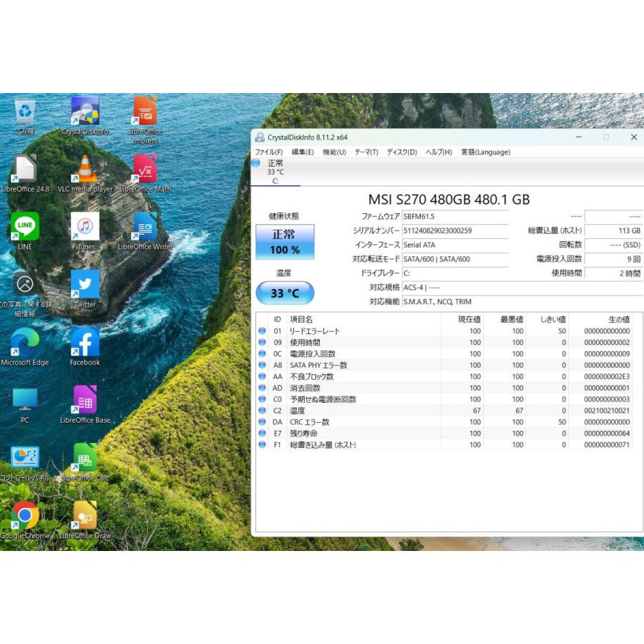This screenshot has width=644, height=644.
Task: Open the LINE desktop shortcut
Action: [x=25, y=228]
